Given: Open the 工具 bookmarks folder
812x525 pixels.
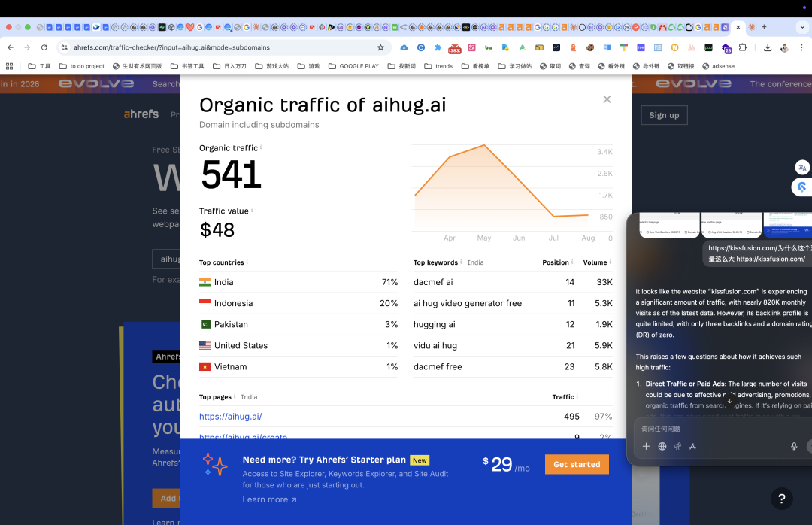Looking at the screenshot, I should (x=39, y=66).
